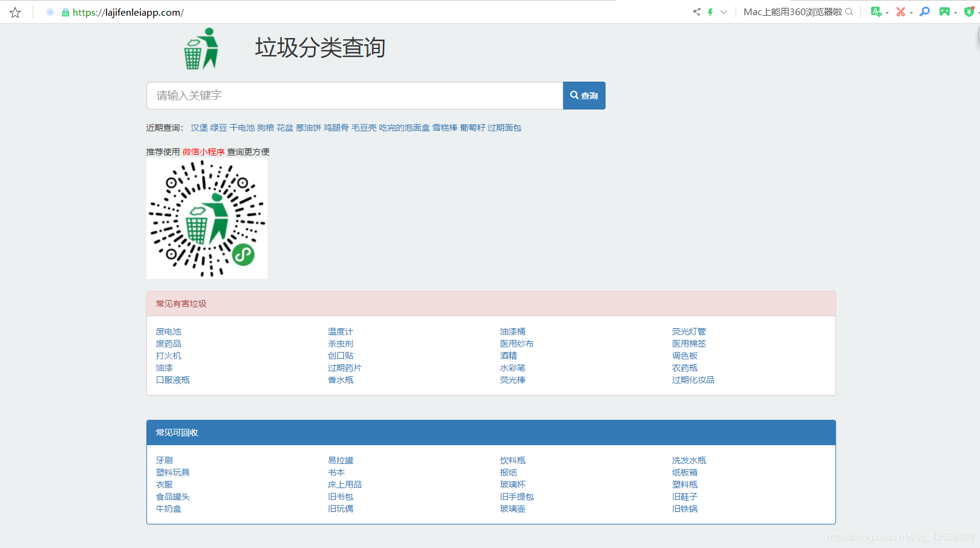This screenshot has height=548, width=980.
Task: Click the 饮料瓶 link
Action: point(512,460)
